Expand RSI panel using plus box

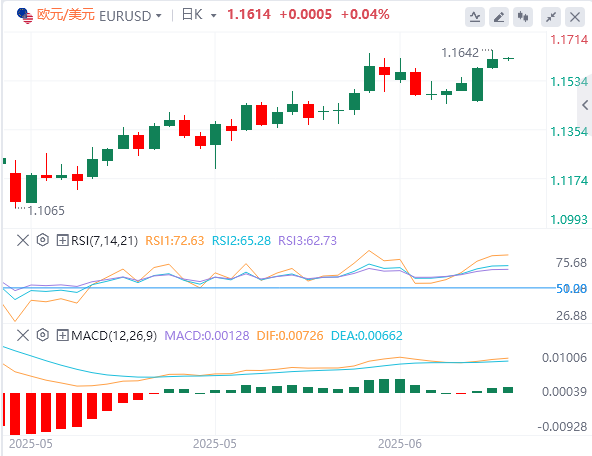pos(62,240)
